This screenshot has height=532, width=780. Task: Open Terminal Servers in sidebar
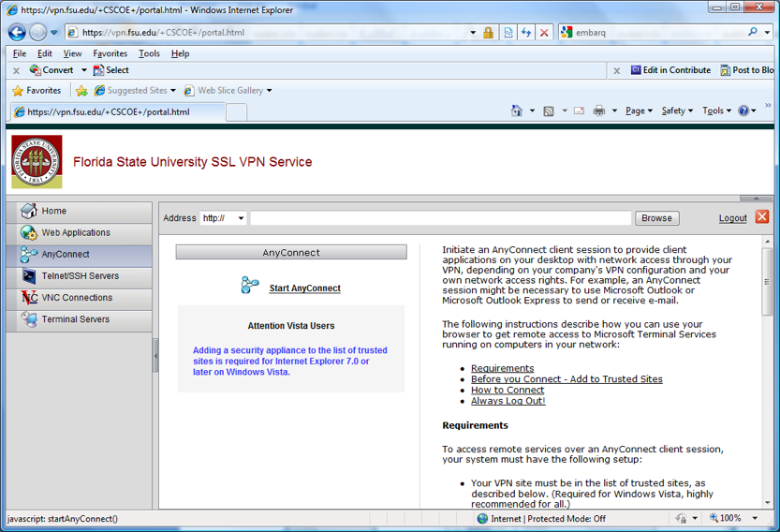(x=80, y=319)
